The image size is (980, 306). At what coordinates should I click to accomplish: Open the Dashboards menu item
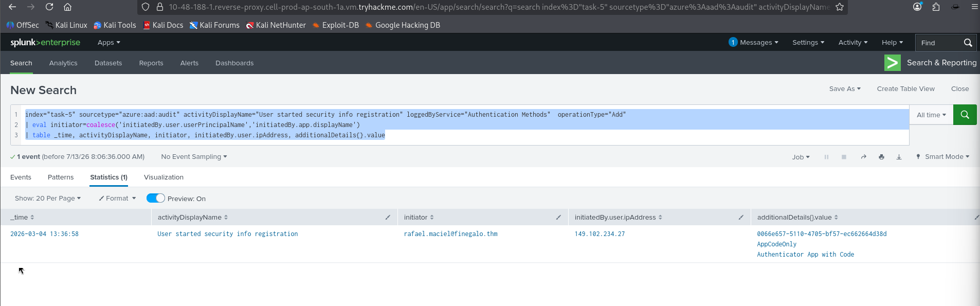tap(234, 63)
